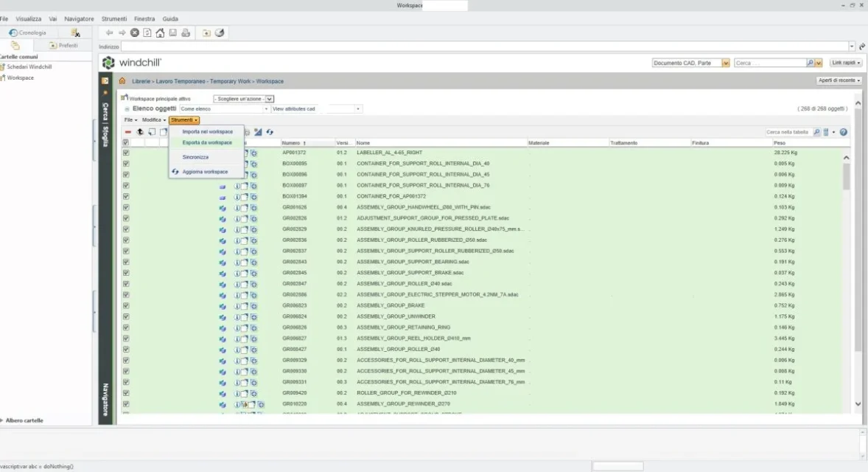Viewport: 868px width, 472px height.
Task: Click the Aperti di recente button
Action: [x=839, y=80]
